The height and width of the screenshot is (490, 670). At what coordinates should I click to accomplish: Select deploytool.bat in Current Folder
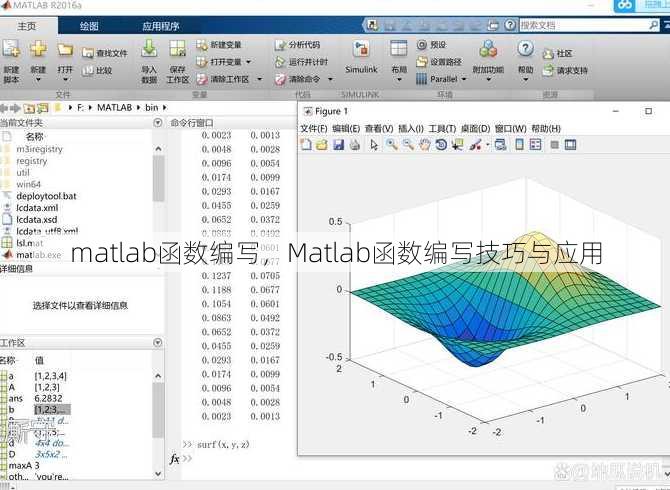coord(46,196)
